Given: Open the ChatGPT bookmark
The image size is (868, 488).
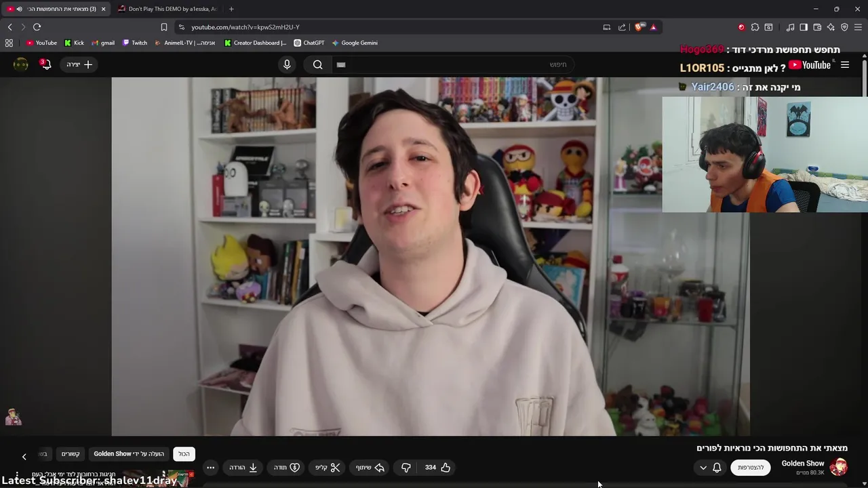Looking at the screenshot, I should tap(309, 43).
